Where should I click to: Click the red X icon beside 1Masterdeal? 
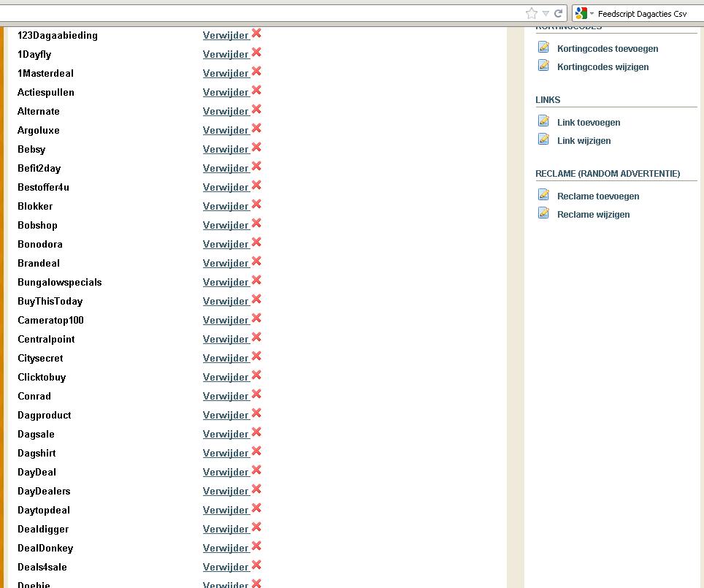click(x=256, y=71)
